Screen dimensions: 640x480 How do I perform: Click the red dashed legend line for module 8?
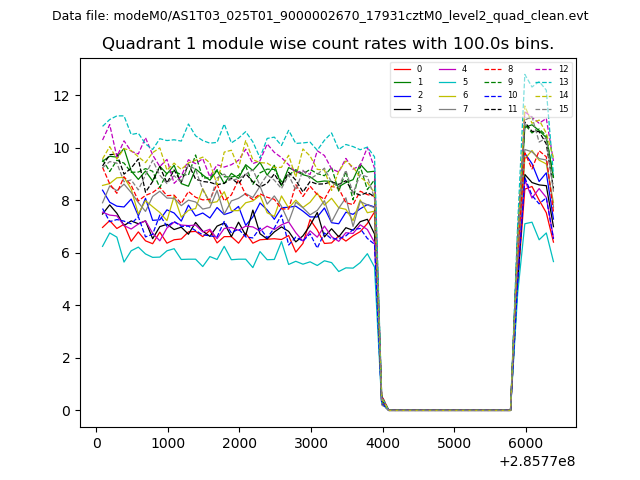[x=493, y=69]
